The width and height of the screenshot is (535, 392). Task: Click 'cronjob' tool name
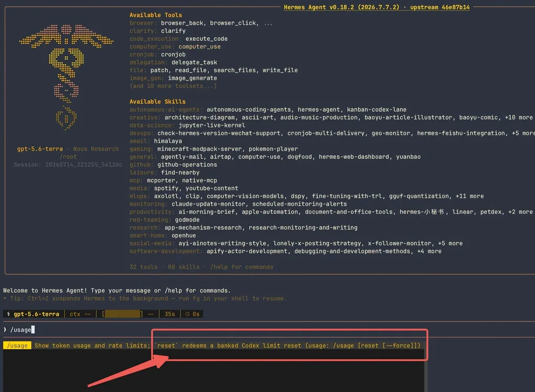(173, 55)
